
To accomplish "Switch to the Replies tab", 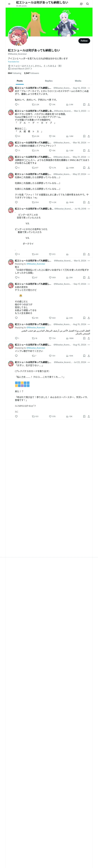I will point(49,81).
